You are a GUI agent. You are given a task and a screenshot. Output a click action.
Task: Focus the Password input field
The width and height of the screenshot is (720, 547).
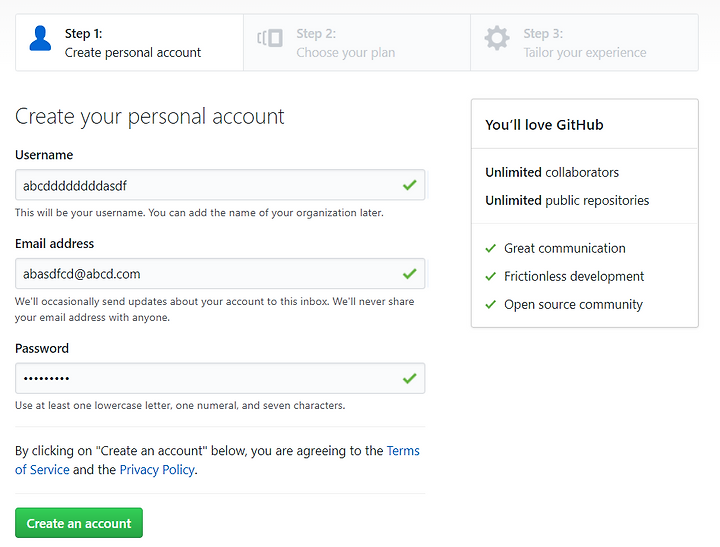coord(220,378)
